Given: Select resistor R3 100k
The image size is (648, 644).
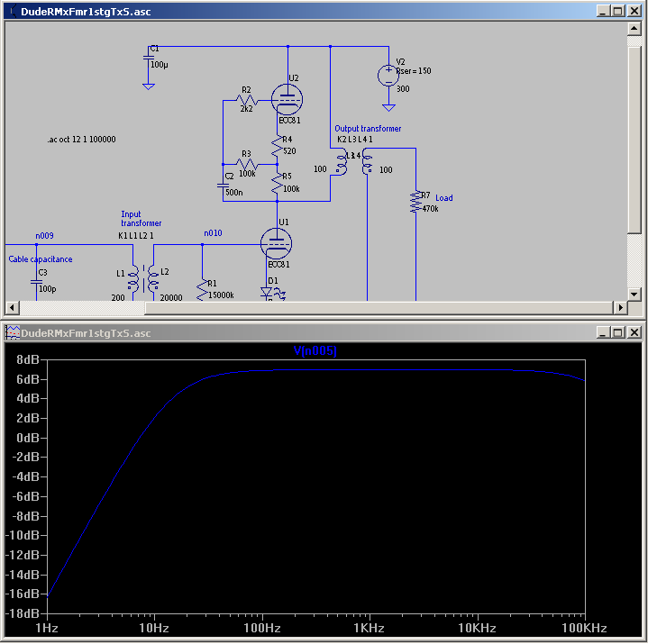Looking at the screenshot, I should click(x=247, y=165).
